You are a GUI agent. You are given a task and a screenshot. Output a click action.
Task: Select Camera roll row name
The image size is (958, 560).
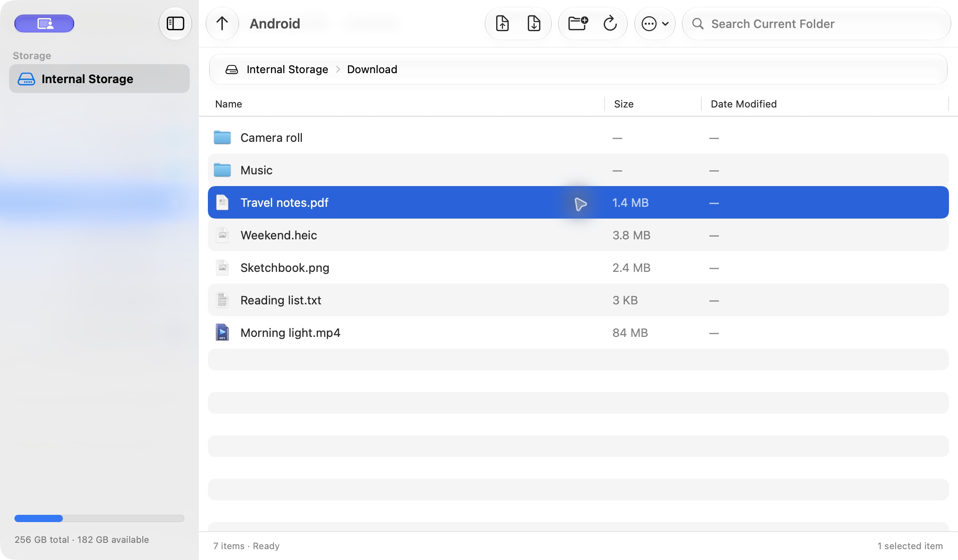(x=272, y=138)
